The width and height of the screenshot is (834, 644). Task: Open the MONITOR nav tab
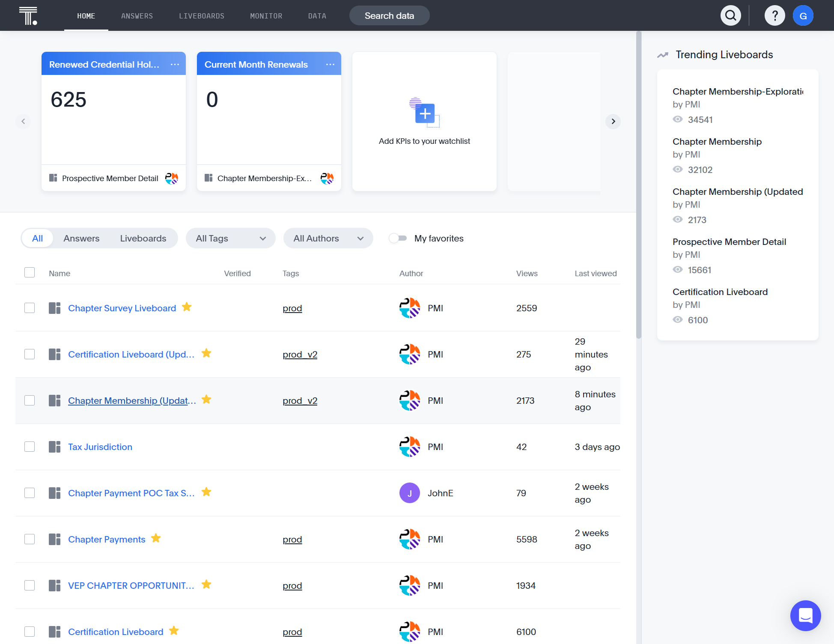pos(266,16)
